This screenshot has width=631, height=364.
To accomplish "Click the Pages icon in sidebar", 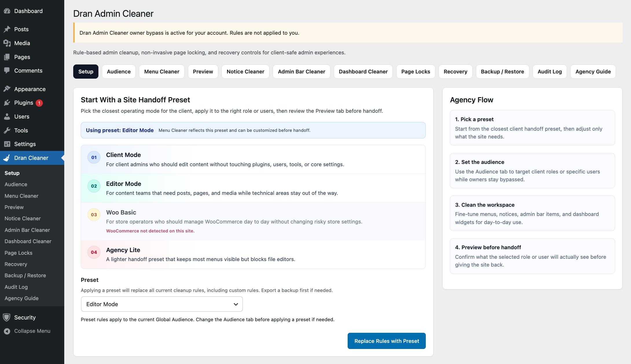I will [7, 57].
